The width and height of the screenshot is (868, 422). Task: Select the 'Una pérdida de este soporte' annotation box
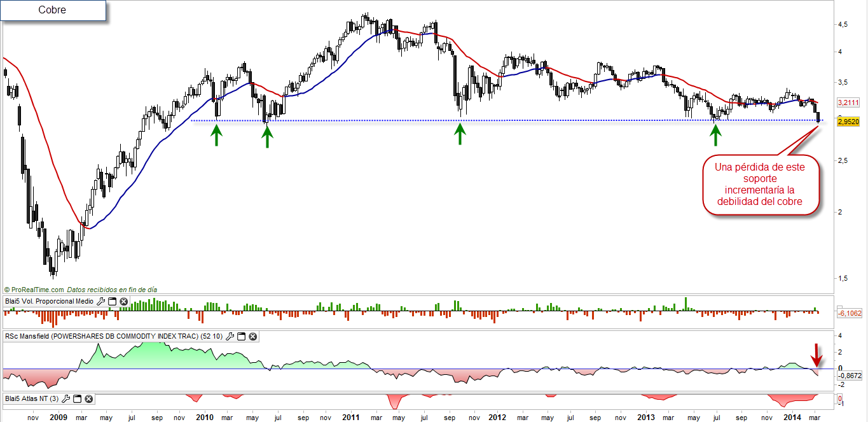[760, 185]
